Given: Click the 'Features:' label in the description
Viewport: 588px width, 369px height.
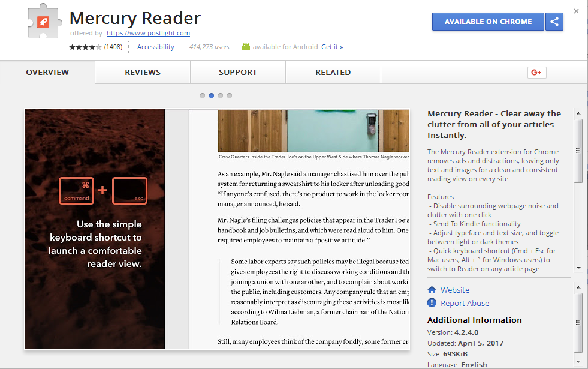Looking at the screenshot, I should point(441,197).
